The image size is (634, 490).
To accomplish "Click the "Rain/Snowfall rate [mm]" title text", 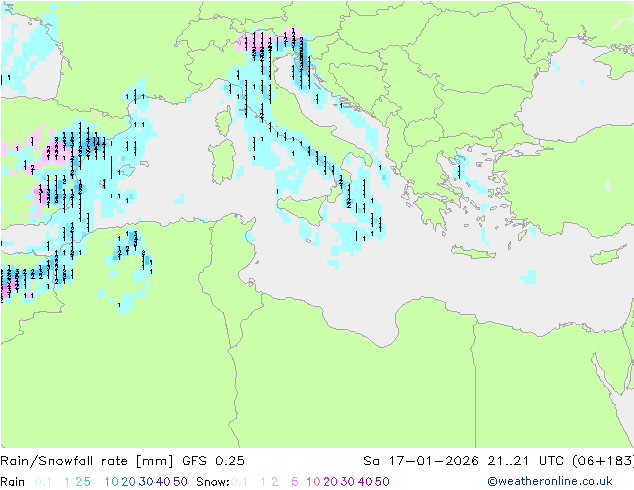I will click(x=87, y=461).
